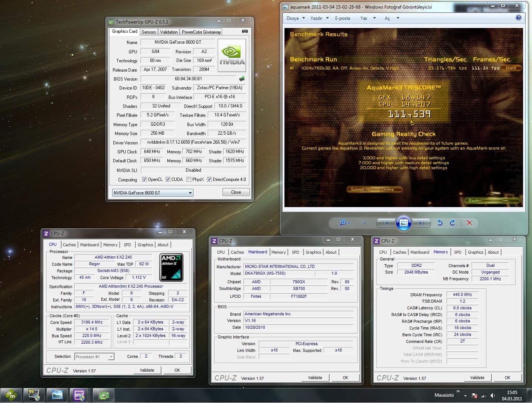Toggle the DirectCompute 4.0 checkbox
Viewport: 532px width, 403px height.
(209, 179)
